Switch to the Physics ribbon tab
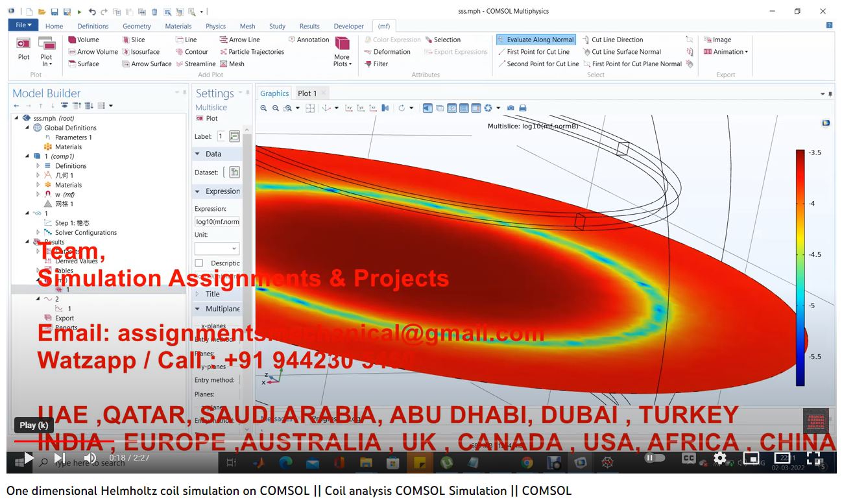The height and width of the screenshot is (504, 842). [215, 27]
